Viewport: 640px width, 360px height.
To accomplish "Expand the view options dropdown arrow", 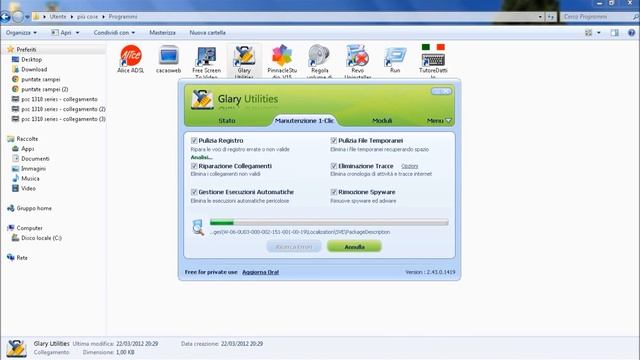I will (599, 33).
